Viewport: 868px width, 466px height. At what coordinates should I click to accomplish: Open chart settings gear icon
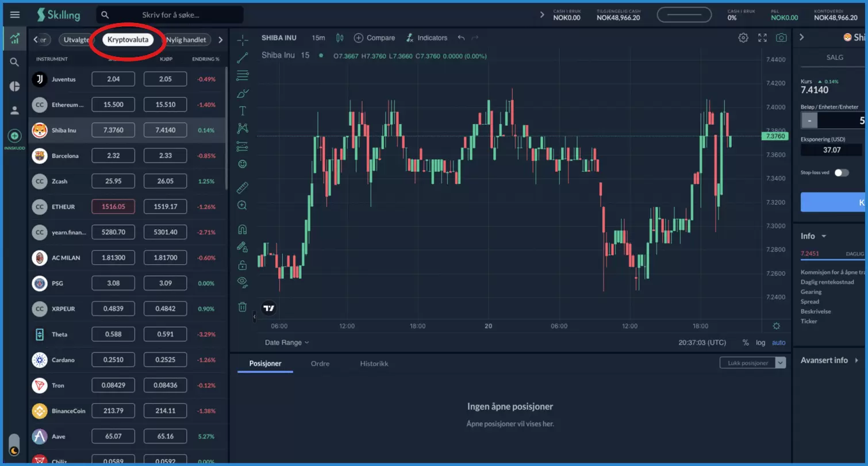(x=743, y=38)
